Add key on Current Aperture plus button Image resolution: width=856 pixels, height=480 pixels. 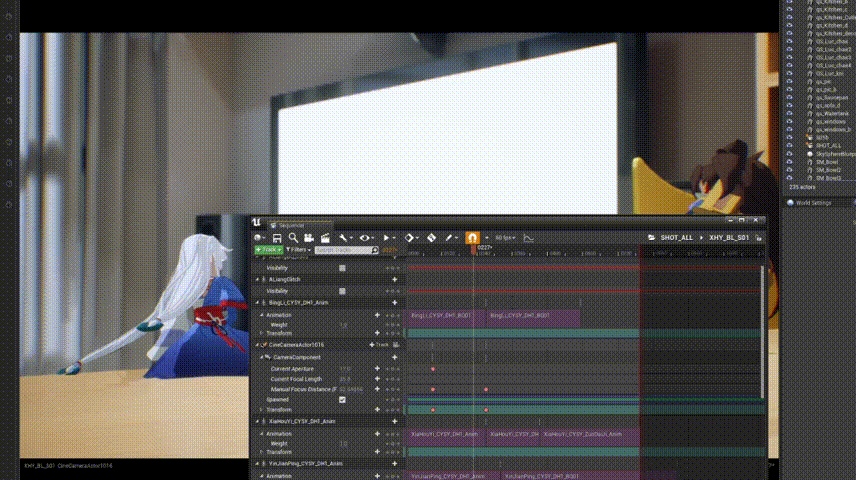coord(377,369)
